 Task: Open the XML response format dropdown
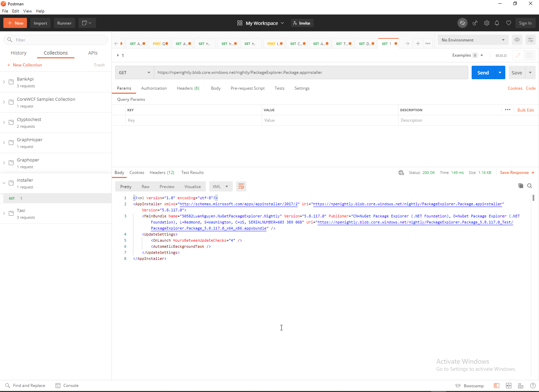(x=221, y=186)
